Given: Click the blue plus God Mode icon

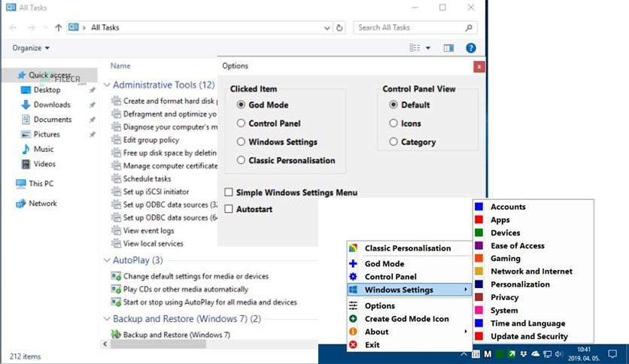Looking at the screenshot, I should tap(353, 263).
